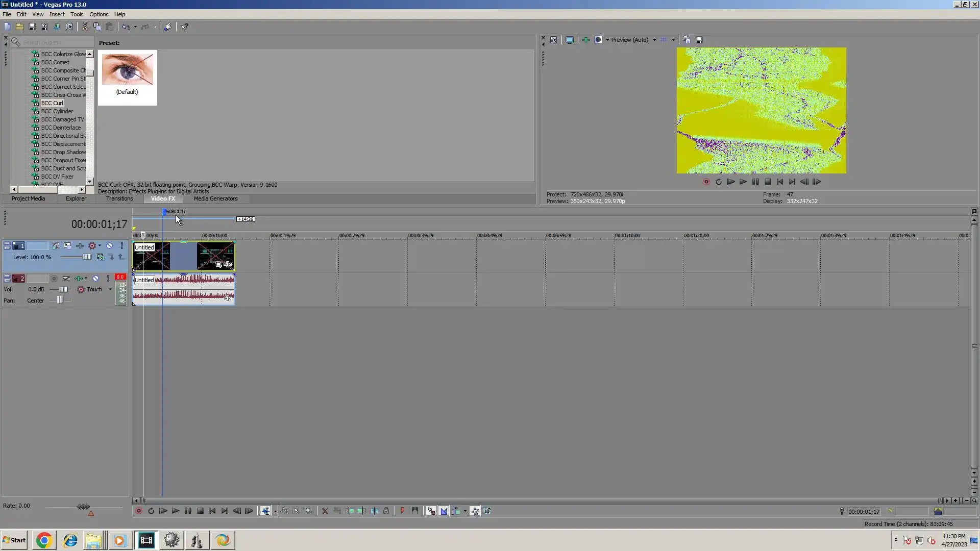Click the Open project toolbar icon
980x551 pixels.
[x=20, y=27]
